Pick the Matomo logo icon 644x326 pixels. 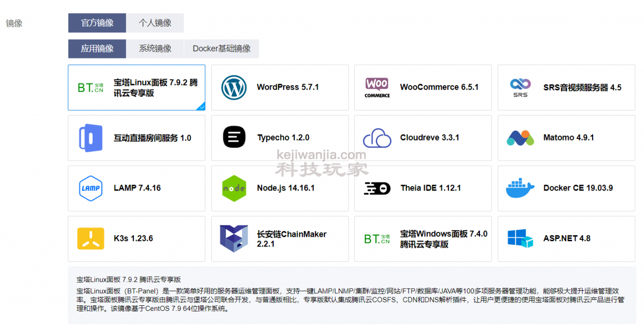click(520, 138)
